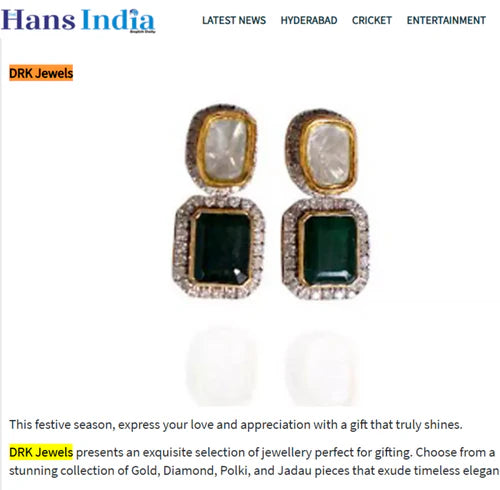
Task: Click the right earring in product photo
Action: pyautogui.click(x=326, y=204)
